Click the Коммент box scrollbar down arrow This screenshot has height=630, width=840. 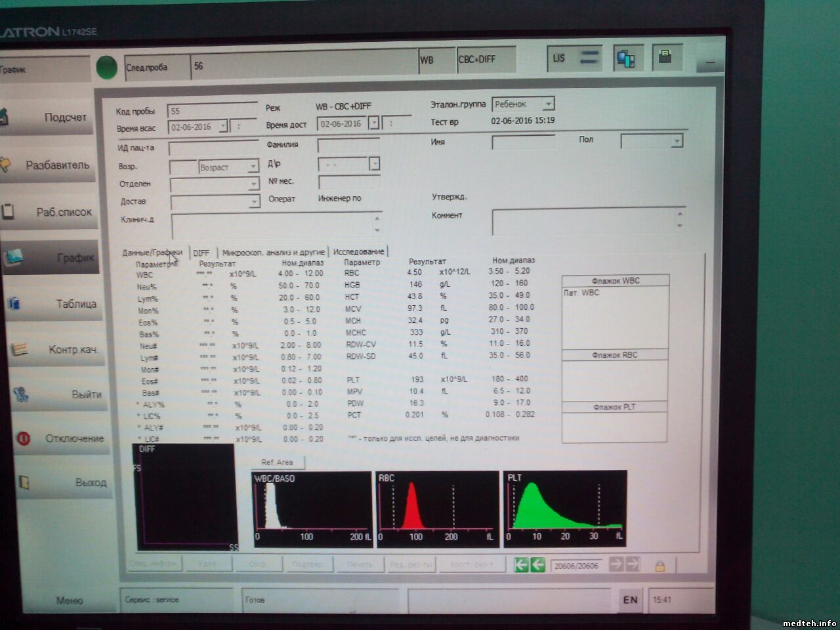(x=680, y=226)
